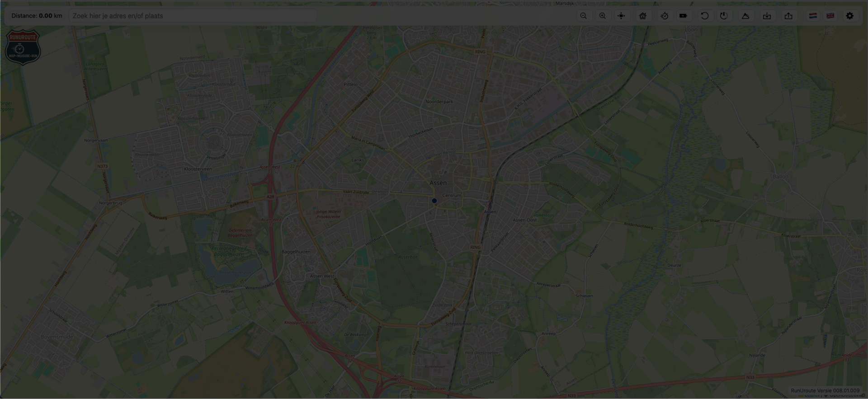The image size is (868, 399).
Task: Click the address search field
Action: pos(193,16)
